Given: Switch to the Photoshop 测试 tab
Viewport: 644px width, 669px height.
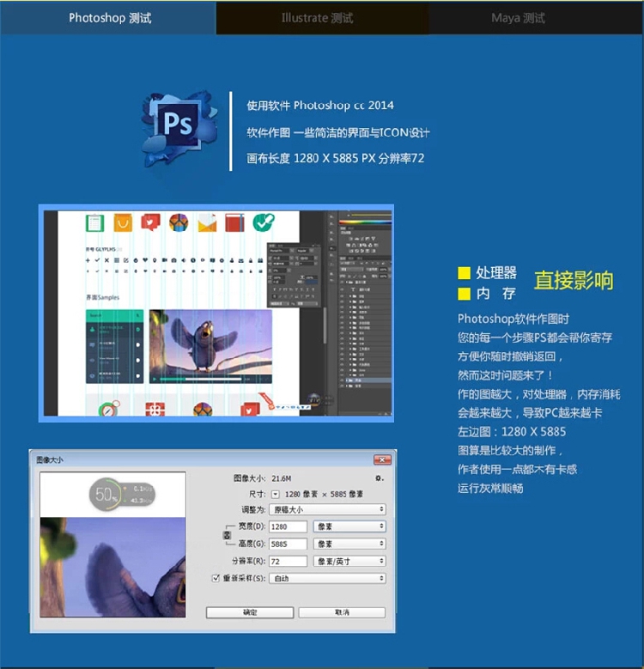Looking at the screenshot, I should tap(108, 18).
